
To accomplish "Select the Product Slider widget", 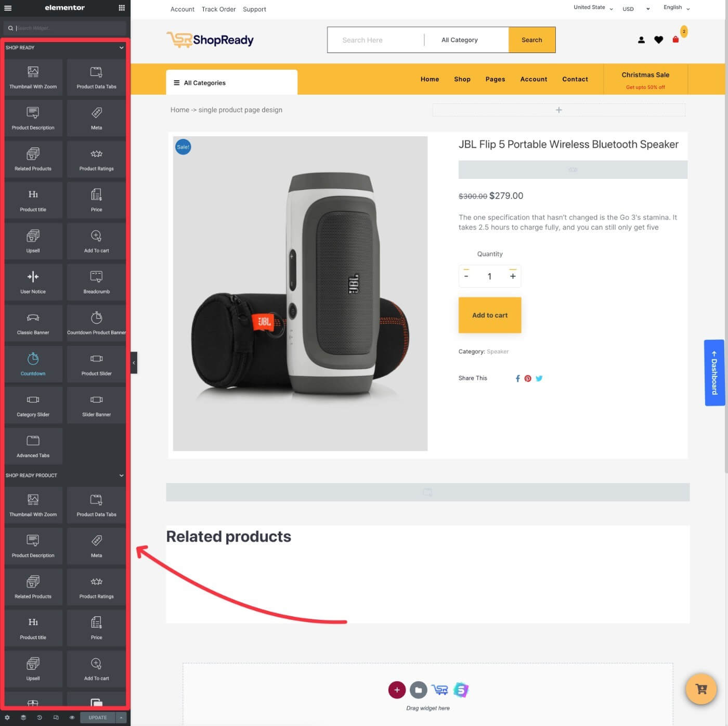I will coord(97,364).
